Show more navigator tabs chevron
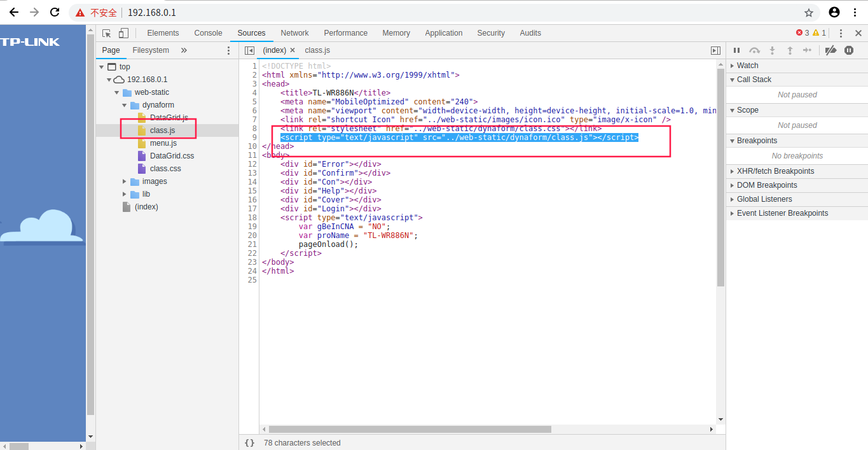This screenshot has height=450, width=868. pyautogui.click(x=184, y=50)
